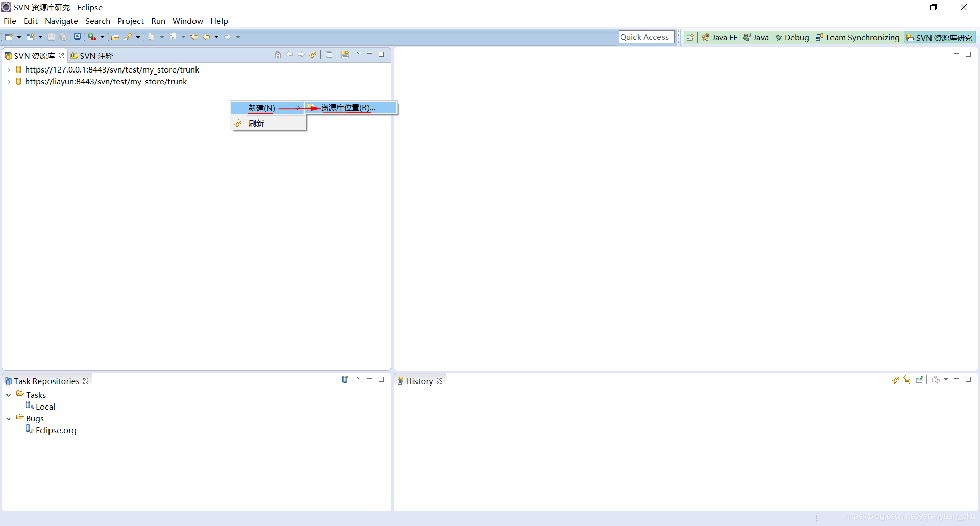Open the Run external tools dropdown arrow
This screenshot has width=980, height=526.
(x=102, y=37)
